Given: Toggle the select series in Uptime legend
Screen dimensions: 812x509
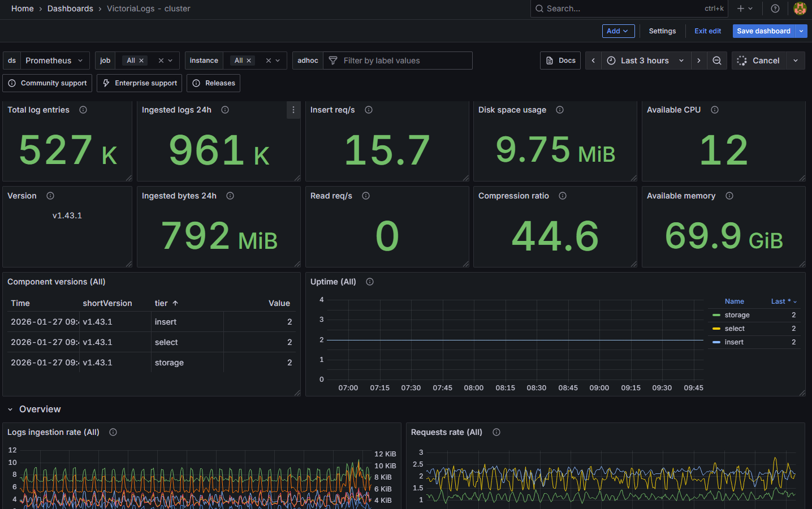Looking at the screenshot, I should (x=735, y=329).
